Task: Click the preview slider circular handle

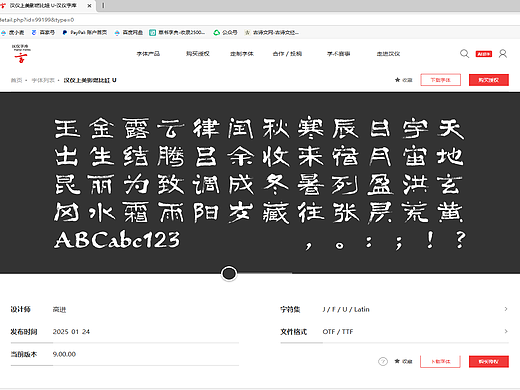Action: click(x=229, y=274)
